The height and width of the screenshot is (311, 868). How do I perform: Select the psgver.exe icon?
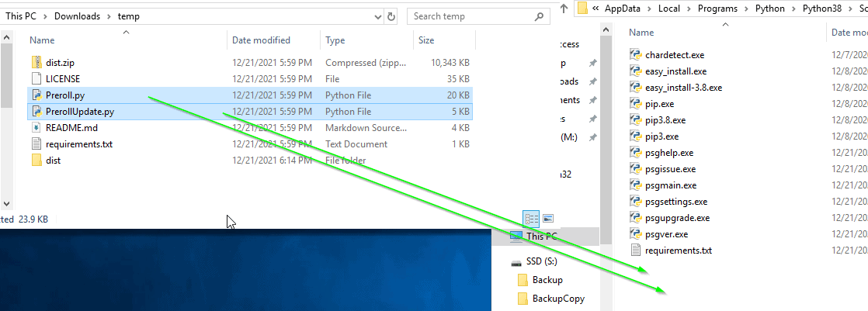coord(636,234)
